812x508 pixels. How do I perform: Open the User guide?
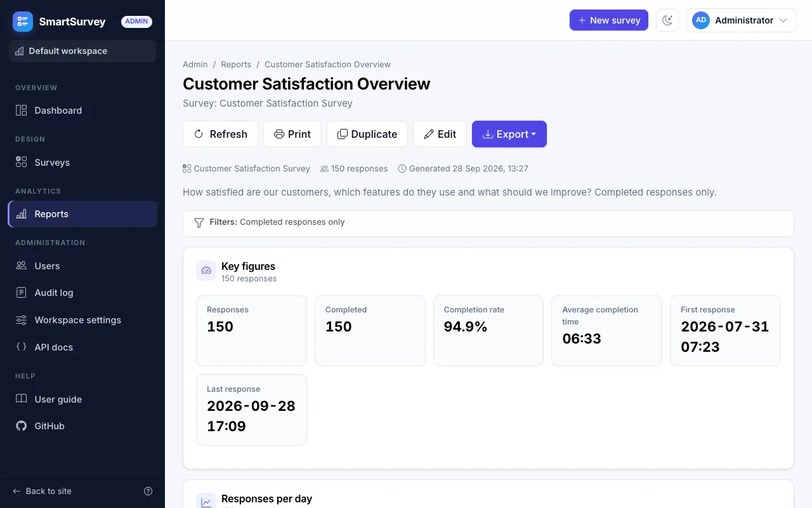(82, 399)
